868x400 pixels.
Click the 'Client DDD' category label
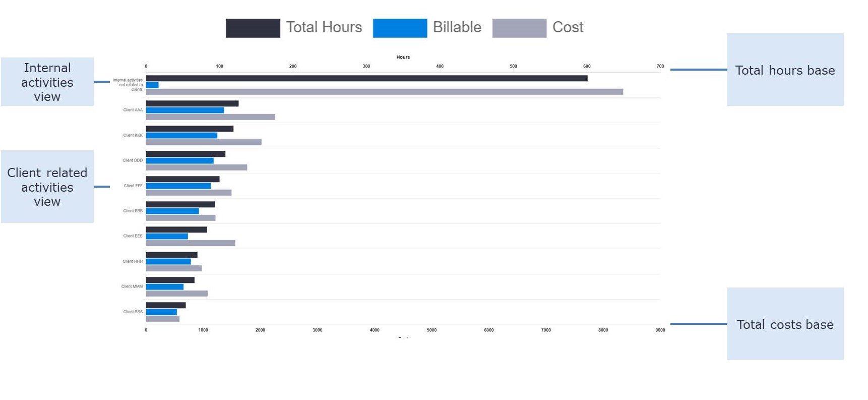pos(133,160)
